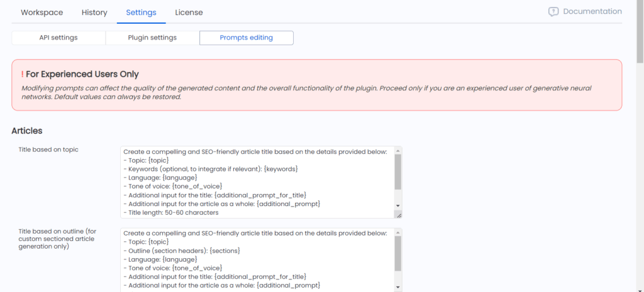This screenshot has height=292, width=644.
Task: Open the Workspace tab
Action: click(x=42, y=13)
